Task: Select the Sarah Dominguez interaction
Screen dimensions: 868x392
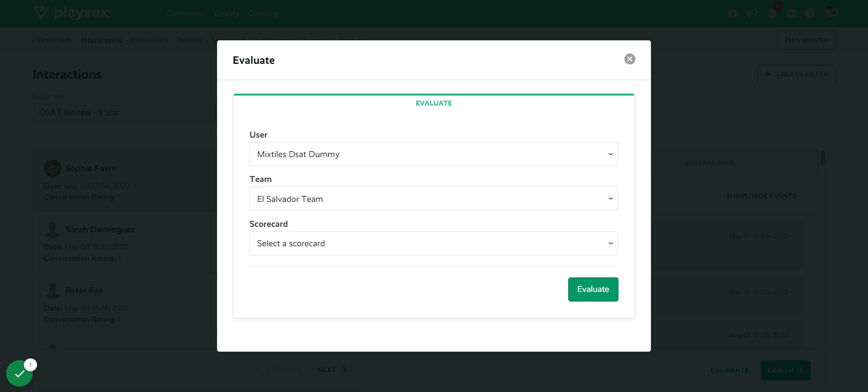Action: (125, 242)
